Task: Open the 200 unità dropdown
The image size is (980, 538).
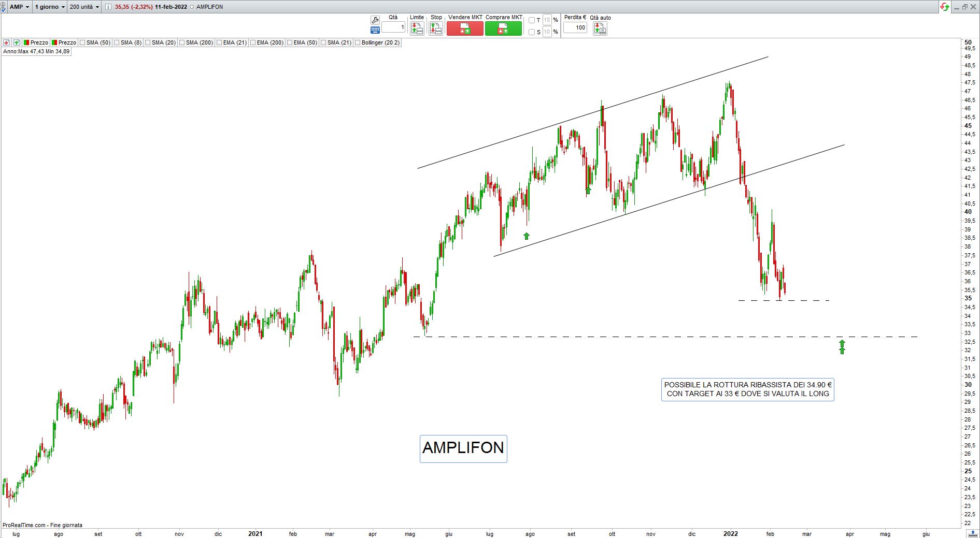Action: [84, 7]
